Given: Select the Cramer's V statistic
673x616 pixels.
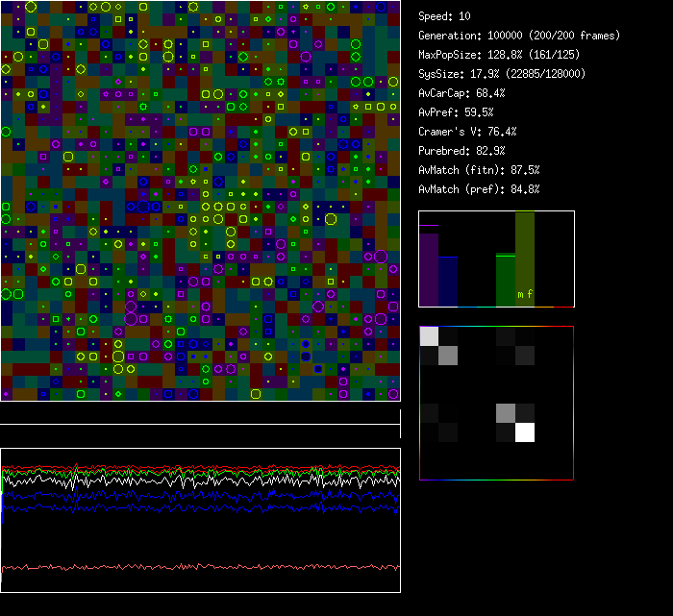Looking at the screenshot, I should point(467,132).
